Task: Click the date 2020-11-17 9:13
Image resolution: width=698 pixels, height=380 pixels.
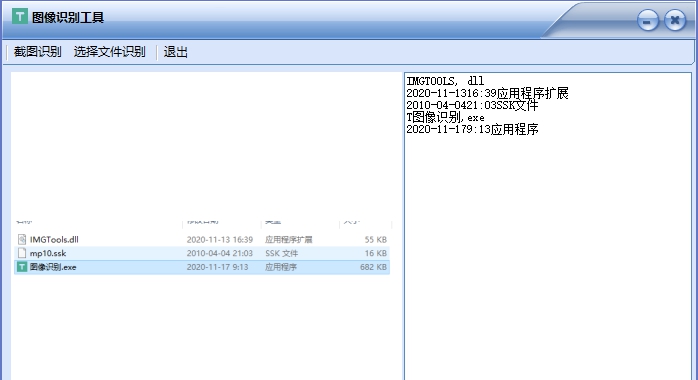Action: (217, 267)
